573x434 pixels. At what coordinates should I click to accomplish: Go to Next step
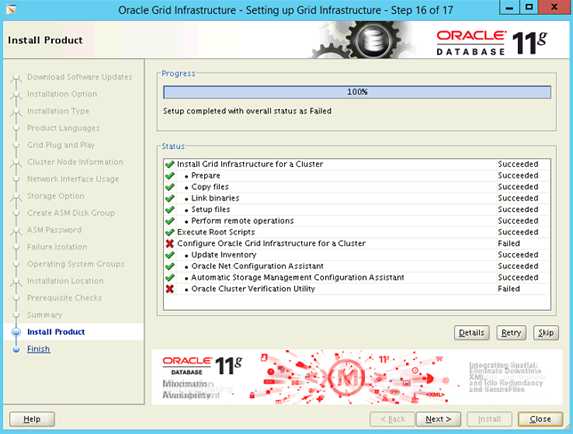(x=438, y=419)
